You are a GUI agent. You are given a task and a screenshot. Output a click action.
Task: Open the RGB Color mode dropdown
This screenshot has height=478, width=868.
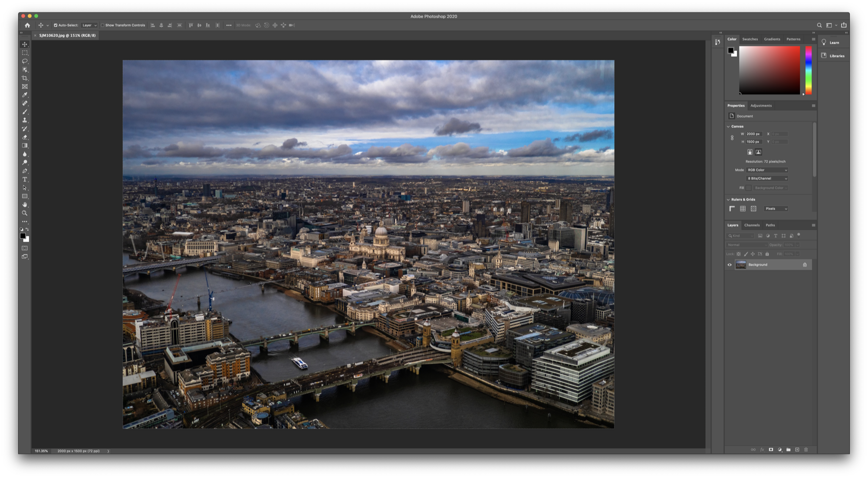767,170
